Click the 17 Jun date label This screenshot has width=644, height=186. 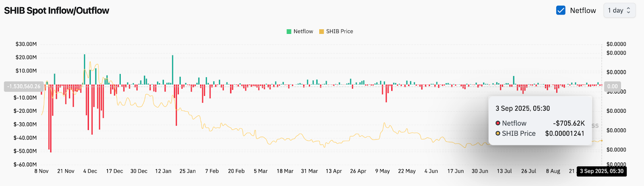click(456, 171)
